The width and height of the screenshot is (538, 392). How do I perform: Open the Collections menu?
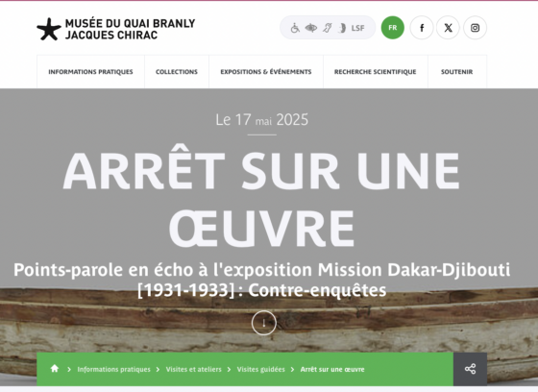177,72
